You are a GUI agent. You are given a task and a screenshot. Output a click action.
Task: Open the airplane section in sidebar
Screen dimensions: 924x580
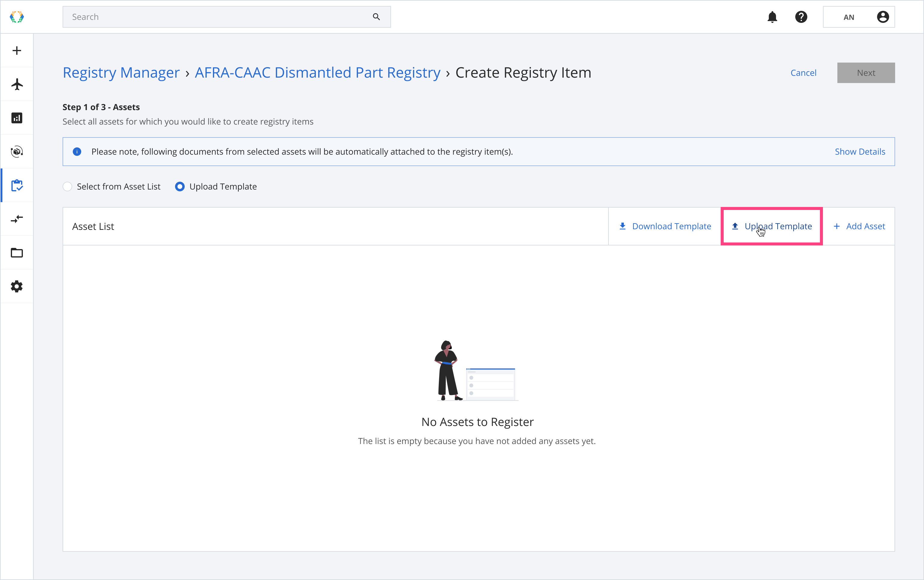(17, 84)
